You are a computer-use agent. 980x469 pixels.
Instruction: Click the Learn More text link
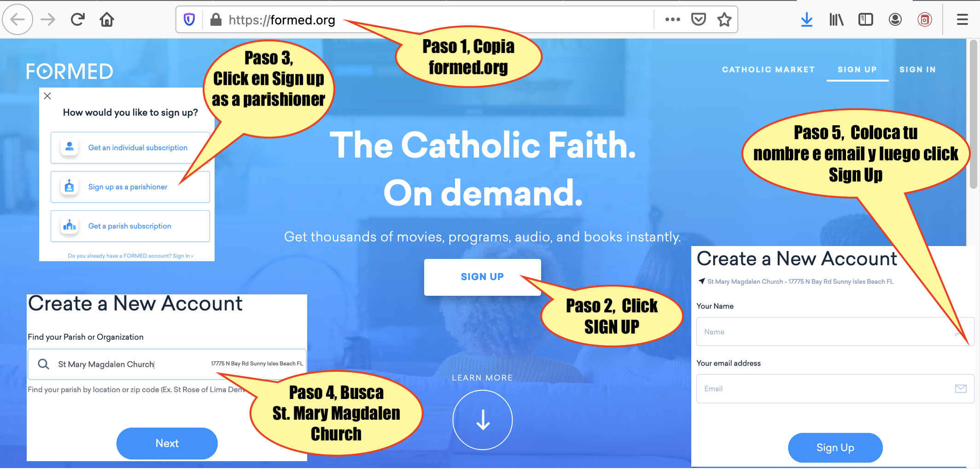[x=482, y=378]
